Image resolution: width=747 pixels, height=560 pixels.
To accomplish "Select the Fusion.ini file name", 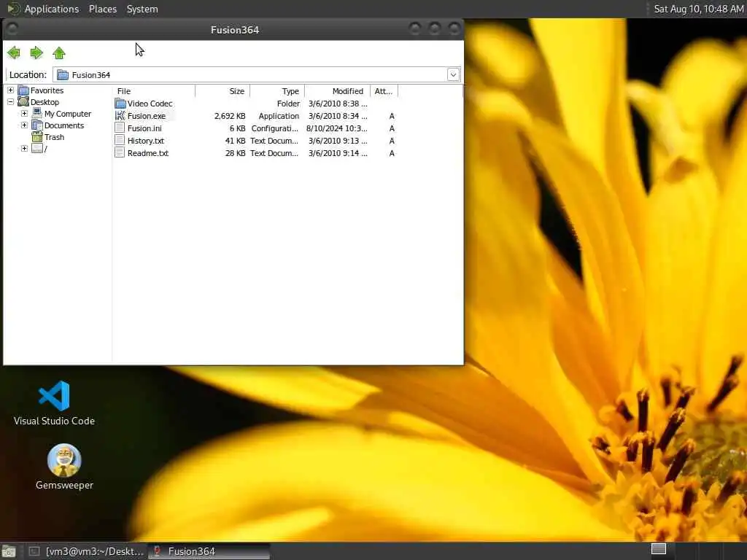I will pyautogui.click(x=144, y=128).
